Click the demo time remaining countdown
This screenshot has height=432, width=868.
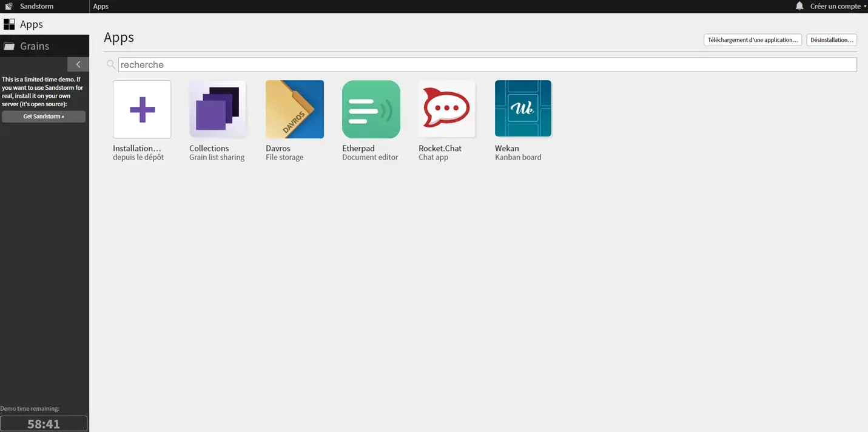point(44,424)
